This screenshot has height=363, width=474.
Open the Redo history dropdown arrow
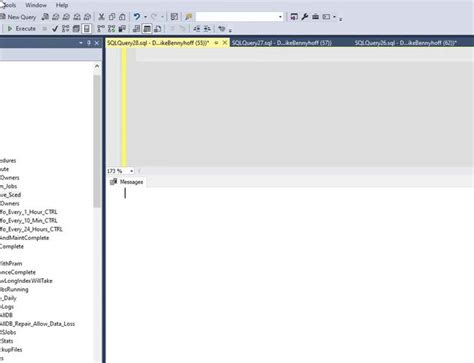pyautogui.click(x=162, y=17)
